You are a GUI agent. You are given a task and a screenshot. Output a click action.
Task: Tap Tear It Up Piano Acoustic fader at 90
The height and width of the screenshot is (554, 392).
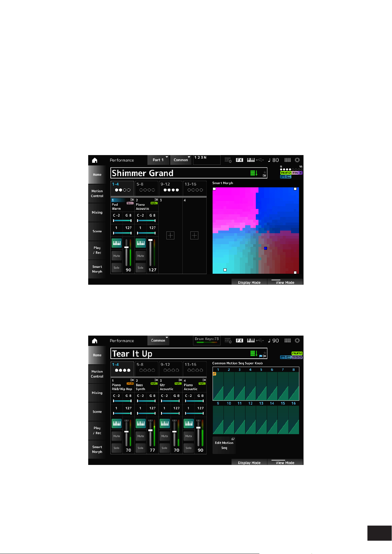click(x=198, y=433)
